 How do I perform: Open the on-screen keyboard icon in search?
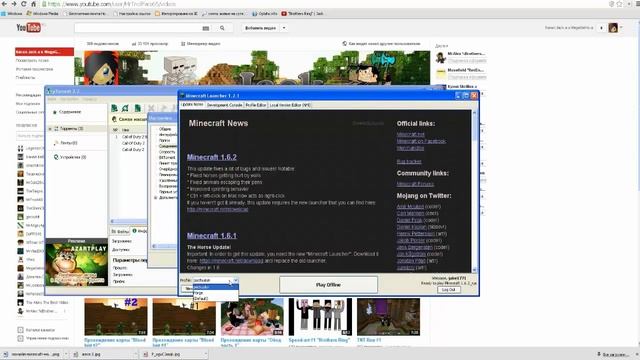pyautogui.click(x=206, y=28)
